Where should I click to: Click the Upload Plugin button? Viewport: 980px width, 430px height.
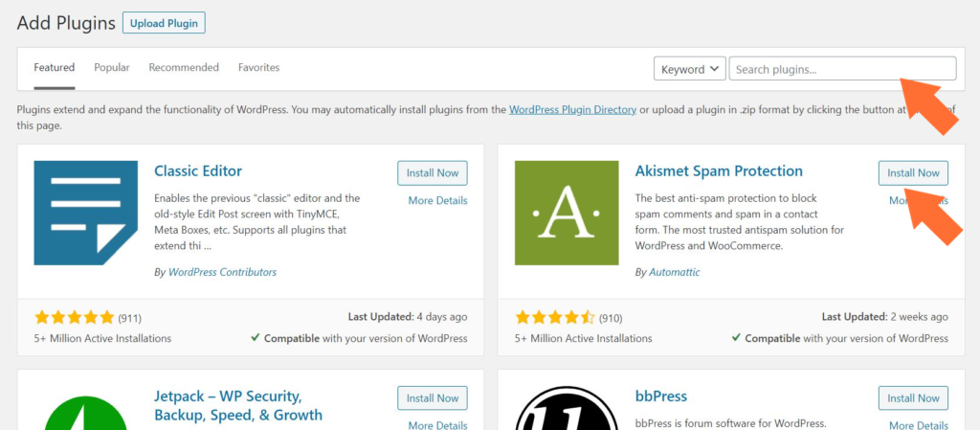[164, 24]
